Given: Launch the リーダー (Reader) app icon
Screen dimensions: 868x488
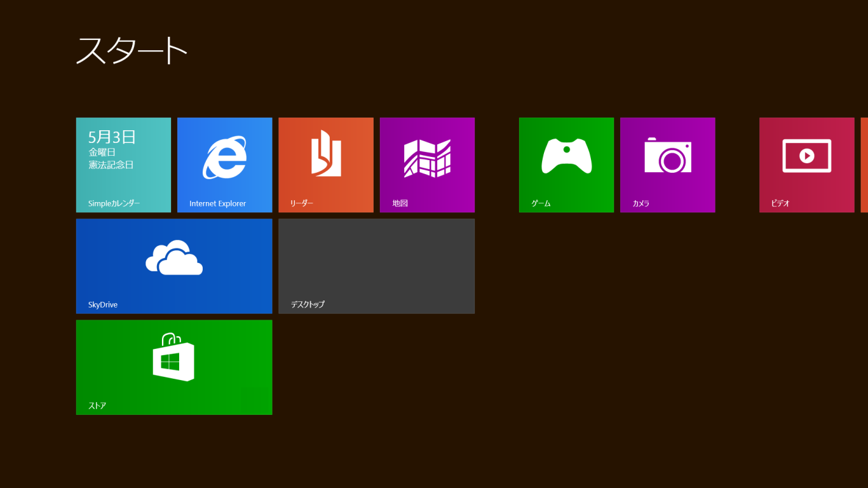Looking at the screenshot, I should (x=326, y=153).
